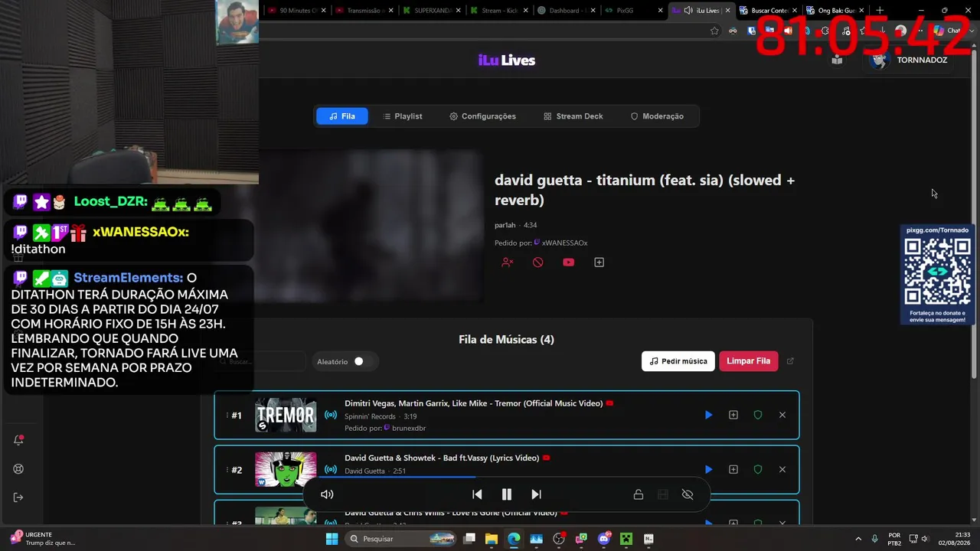
Task: Click the Bad ft.Vassy thumbnail
Action: pos(286,469)
